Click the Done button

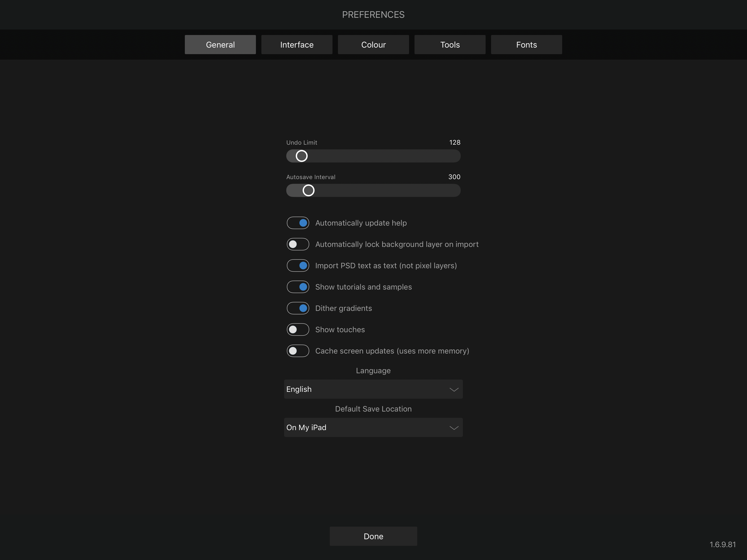[373, 536]
